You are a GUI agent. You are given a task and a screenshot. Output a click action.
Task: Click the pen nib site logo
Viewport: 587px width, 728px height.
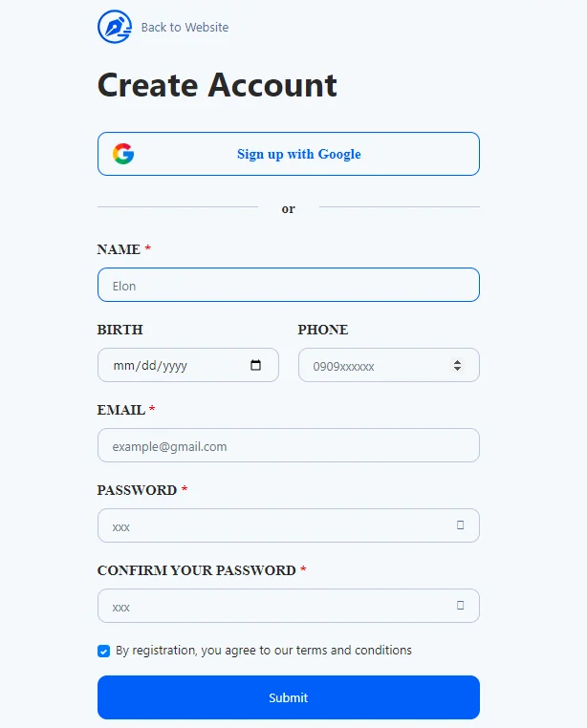(114, 27)
